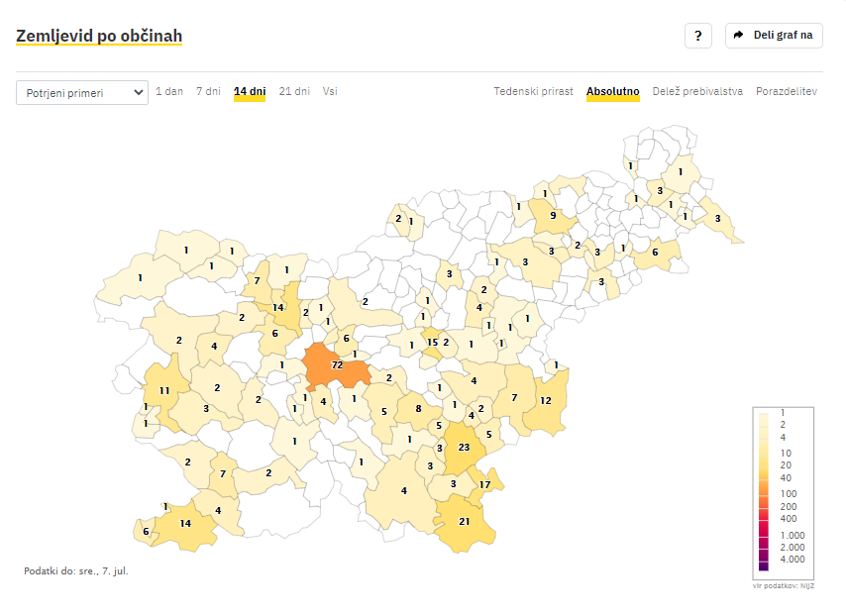846x616 pixels.
Task: Click the Zemljevid po občinah heading link
Action: click(99, 36)
